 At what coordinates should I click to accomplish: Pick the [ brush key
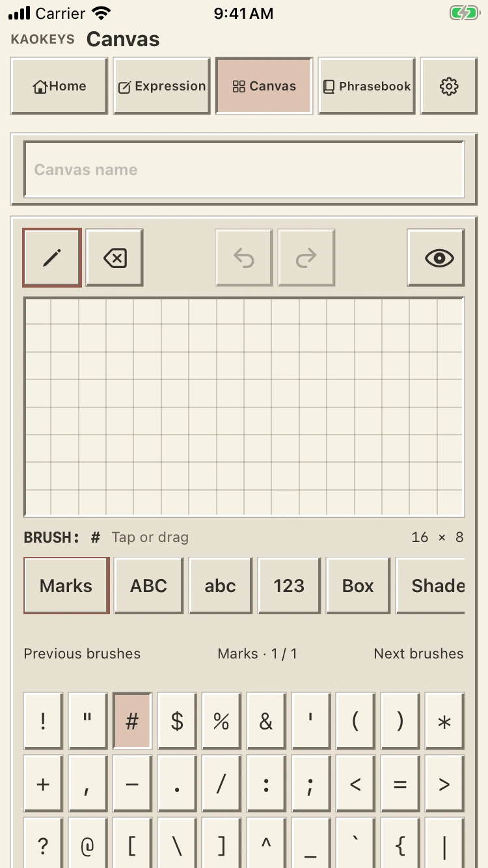click(x=132, y=843)
